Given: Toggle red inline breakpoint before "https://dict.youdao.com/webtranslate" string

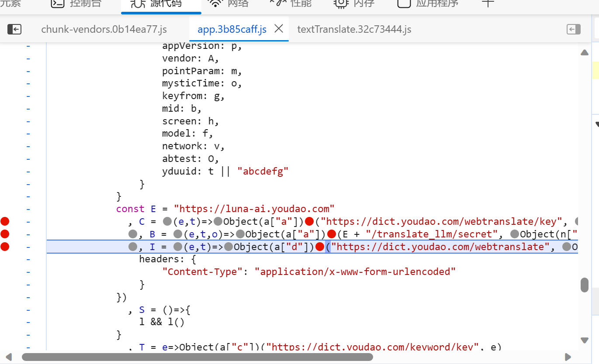Looking at the screenshot, I should click(320, 247).
